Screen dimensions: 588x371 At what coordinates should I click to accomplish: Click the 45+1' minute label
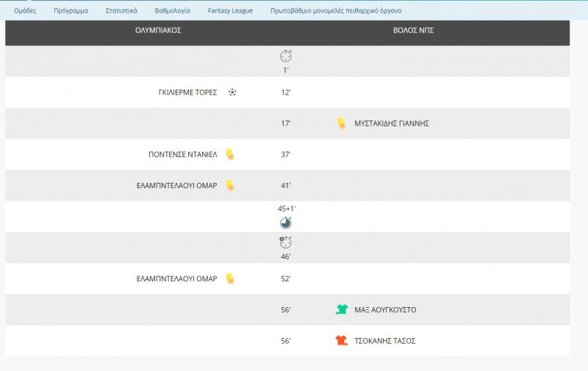point(287,209)
